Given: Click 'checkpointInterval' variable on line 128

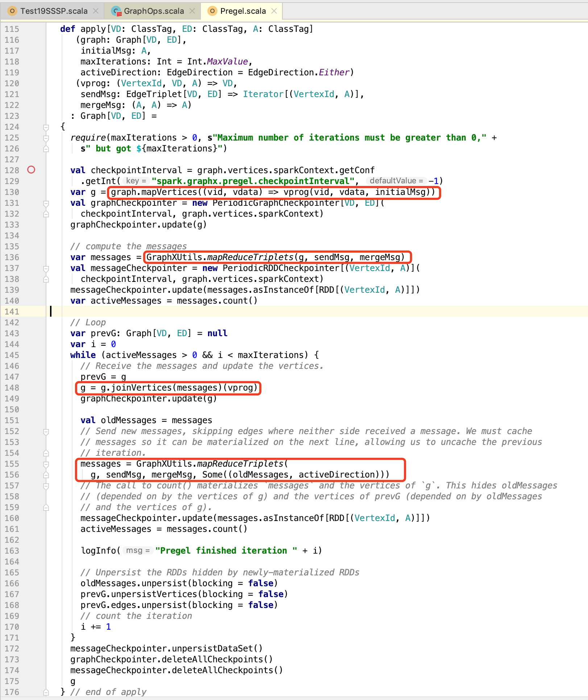Looking at the screenshot, I should 136,170.
